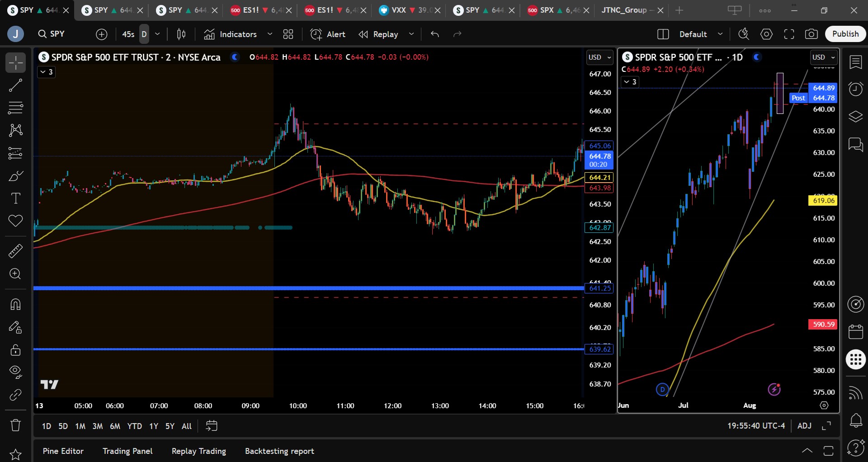Open the favorite icons heart tool
The width and height of the screenshot is (868, 462).
click(15, 221)
